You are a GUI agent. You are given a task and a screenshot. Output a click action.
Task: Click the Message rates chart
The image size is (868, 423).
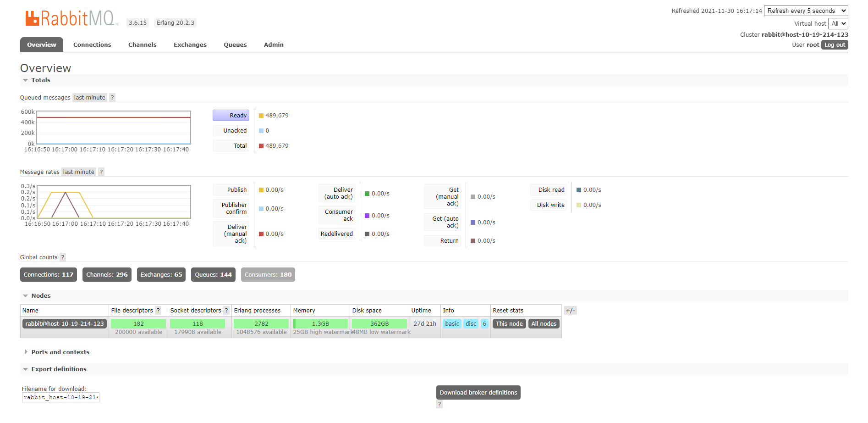coord(114,202)
